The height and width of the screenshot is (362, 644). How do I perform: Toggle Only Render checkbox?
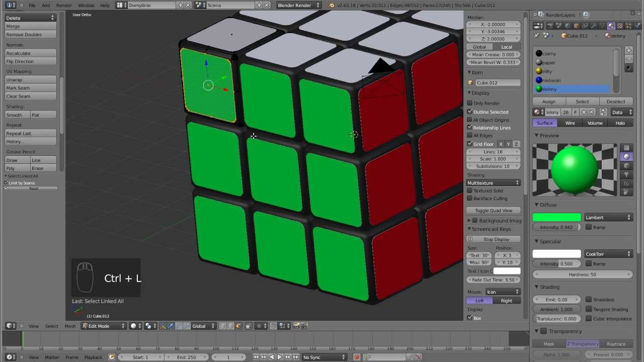click(470, 103)
